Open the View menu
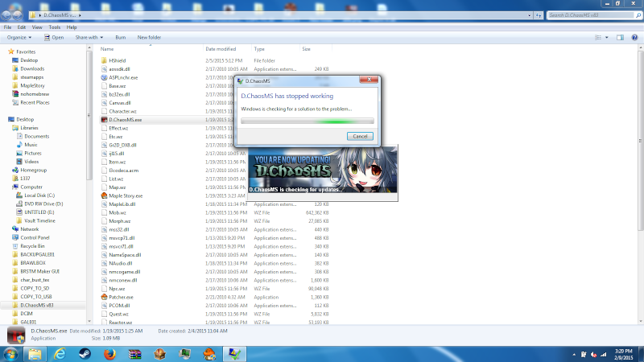Image resolution: width=644 pixels, height=362 pixels. [37, 27]
